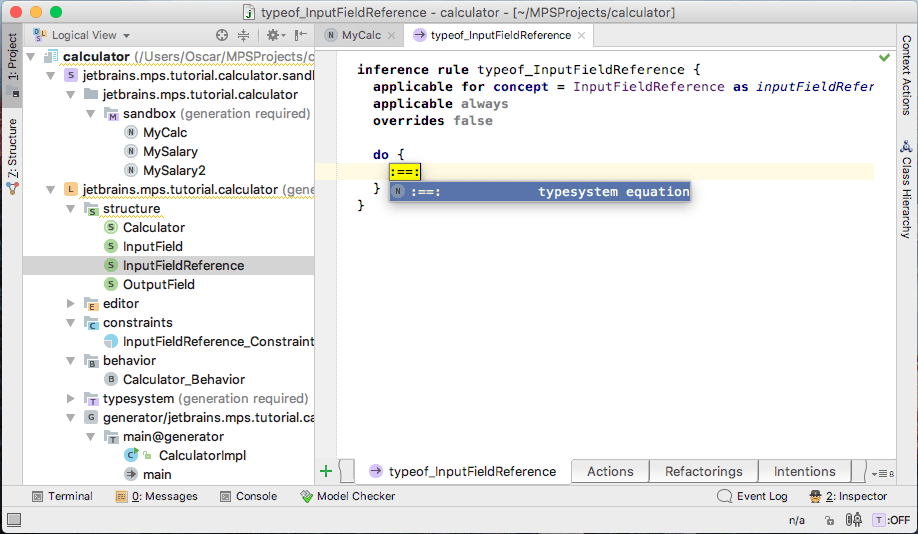Open the Model Checker tool window
The height and width of the screenshot is (534, 918).
tap(347, 496)
